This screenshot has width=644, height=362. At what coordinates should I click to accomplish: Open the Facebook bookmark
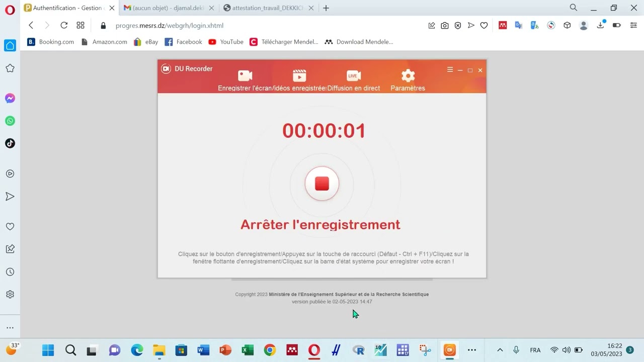[183, 42]
